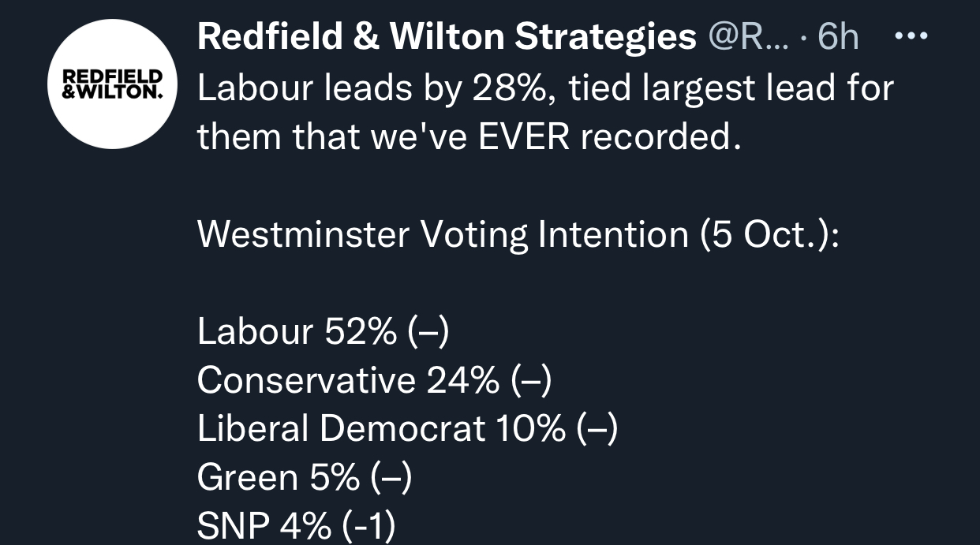980x545 pixels.
Task: Click the word "Conservative" in the results
Action: coord(306,381)
